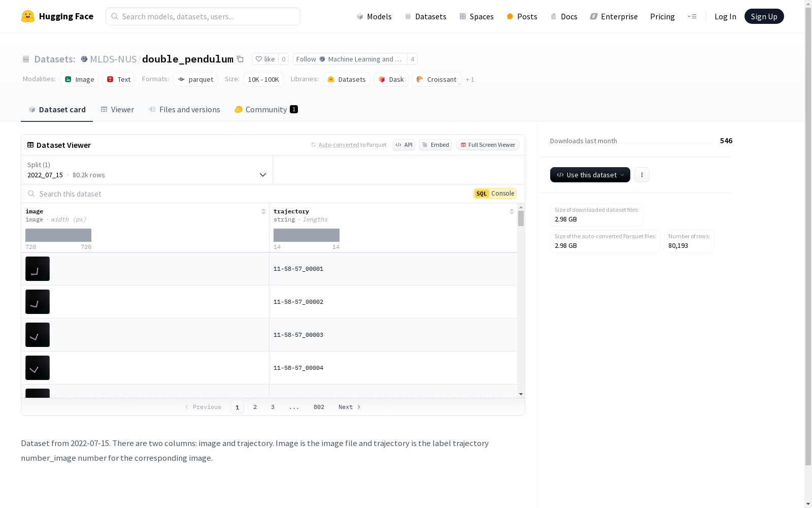This screenshot has width=812, height=508.
Task: Open the Full Screen Viewer
Action: [488, 145]
